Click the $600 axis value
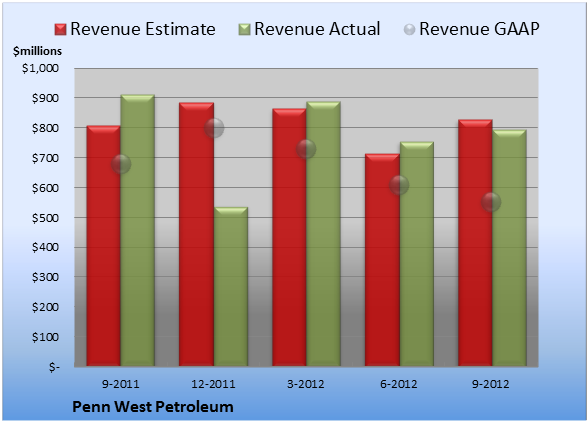588x422 pixels. click(45, 188)
